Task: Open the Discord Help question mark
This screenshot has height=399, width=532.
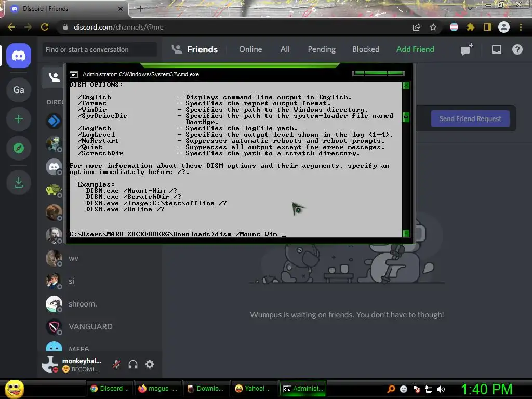Action: pyautogui.click(x=517, y=49)
